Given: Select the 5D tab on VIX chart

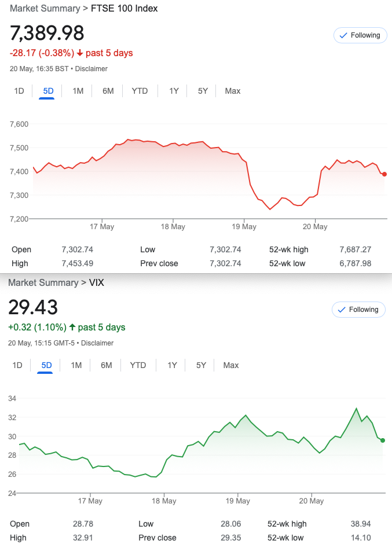Looking at the screenshot, I should (46, 365).
